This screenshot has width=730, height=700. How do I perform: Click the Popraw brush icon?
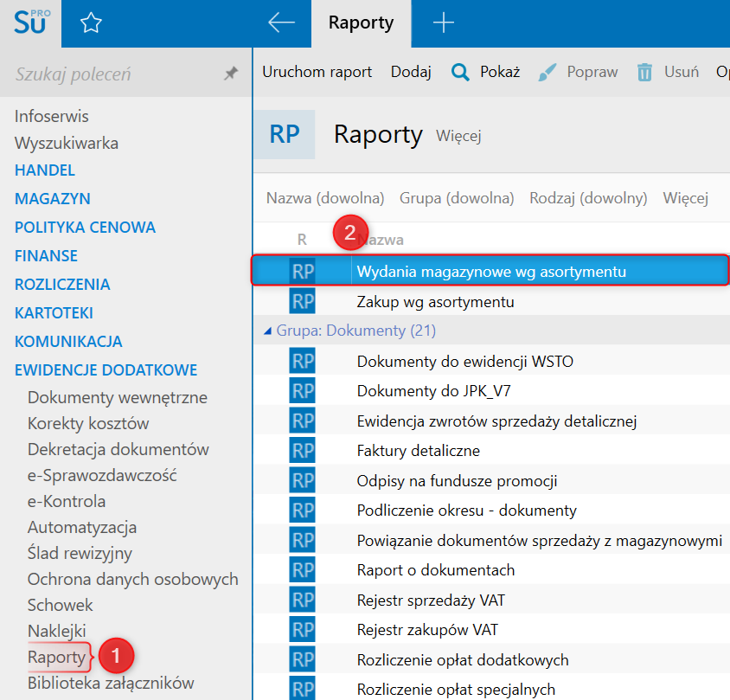coord(547,72)
